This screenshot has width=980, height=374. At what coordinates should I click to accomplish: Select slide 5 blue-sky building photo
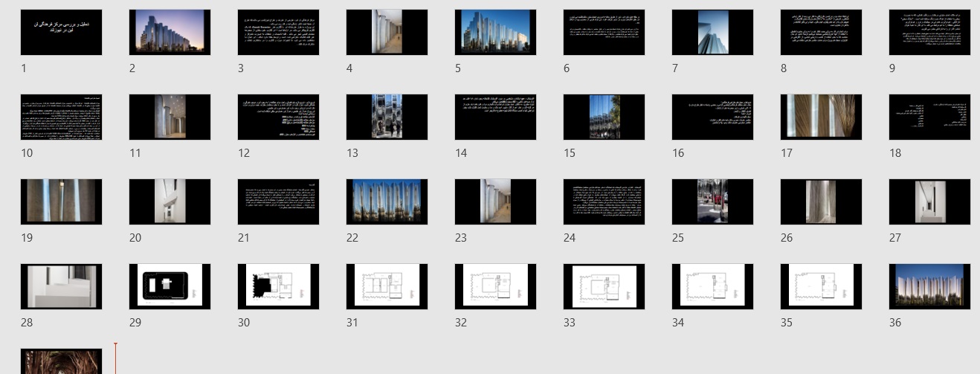click(x=495, y=32)
